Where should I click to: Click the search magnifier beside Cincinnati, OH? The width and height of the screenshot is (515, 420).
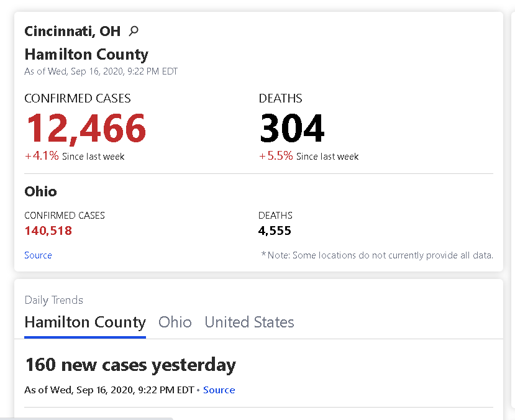pos(134,31)
